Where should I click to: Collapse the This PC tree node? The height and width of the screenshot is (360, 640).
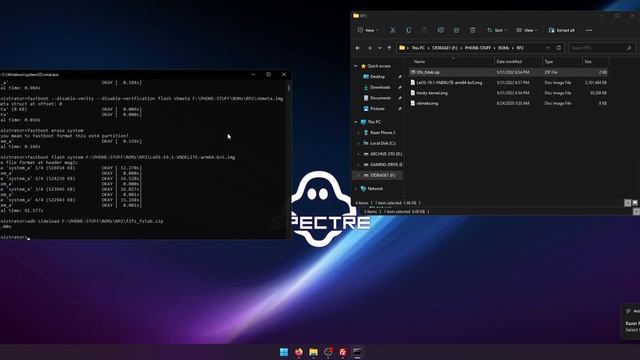point(356,122)
